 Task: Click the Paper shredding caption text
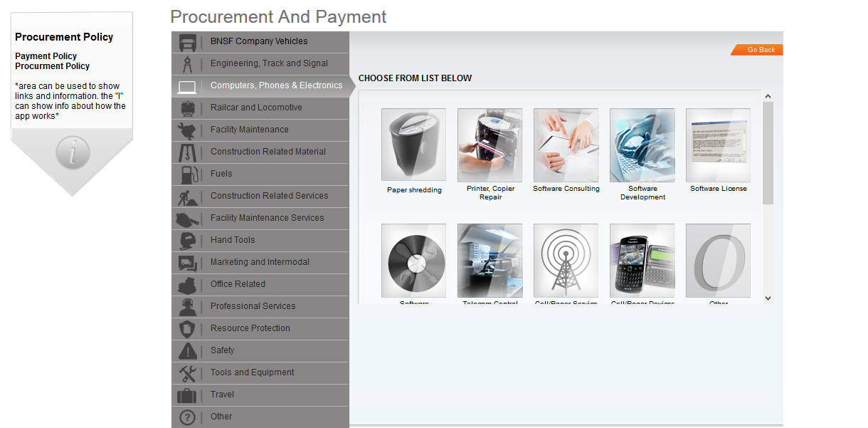(414, 190)
